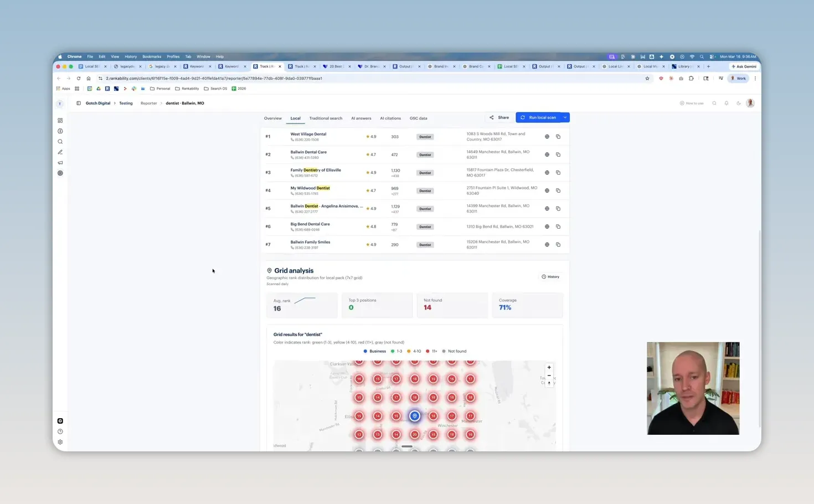Switch to the AI answers tab
The image size is (814, 504).
coord(361,119)
